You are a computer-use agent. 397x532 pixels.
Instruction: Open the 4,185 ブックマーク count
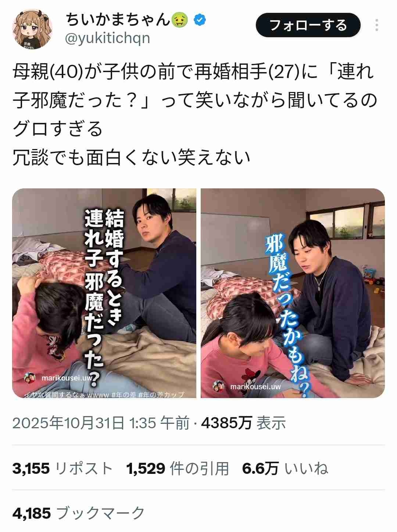coord(79,513)
